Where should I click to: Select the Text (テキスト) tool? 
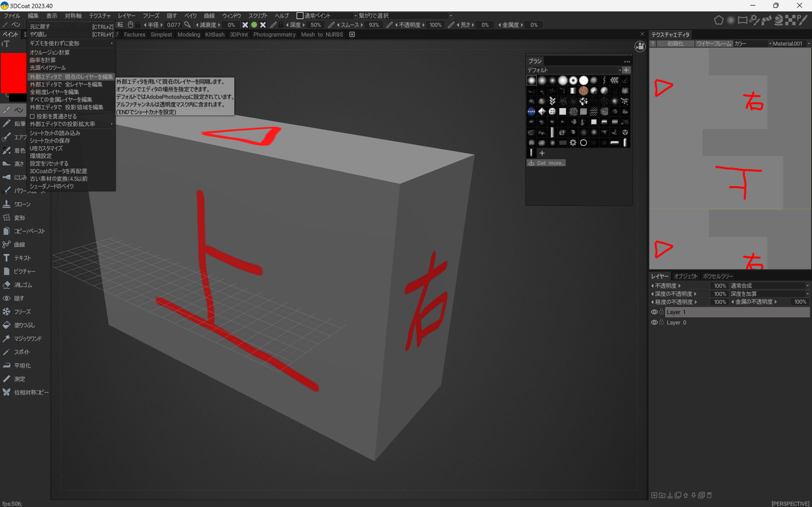coord(22,258)
